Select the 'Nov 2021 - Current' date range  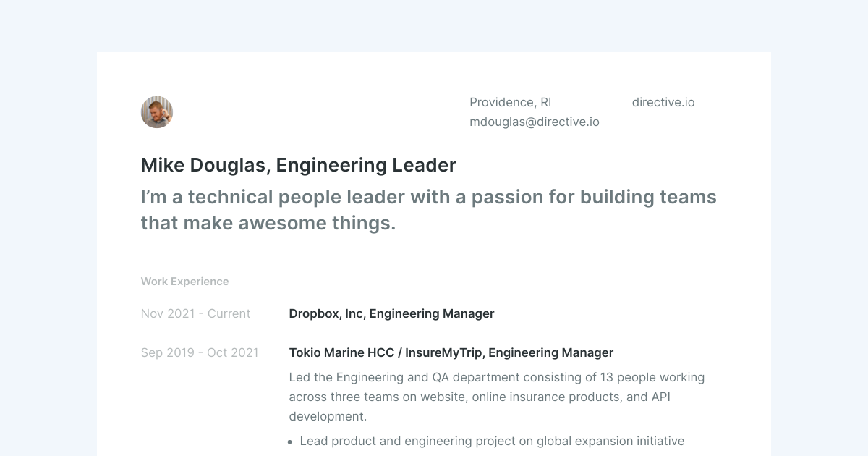pyautogui.click(x=195, y=313)
